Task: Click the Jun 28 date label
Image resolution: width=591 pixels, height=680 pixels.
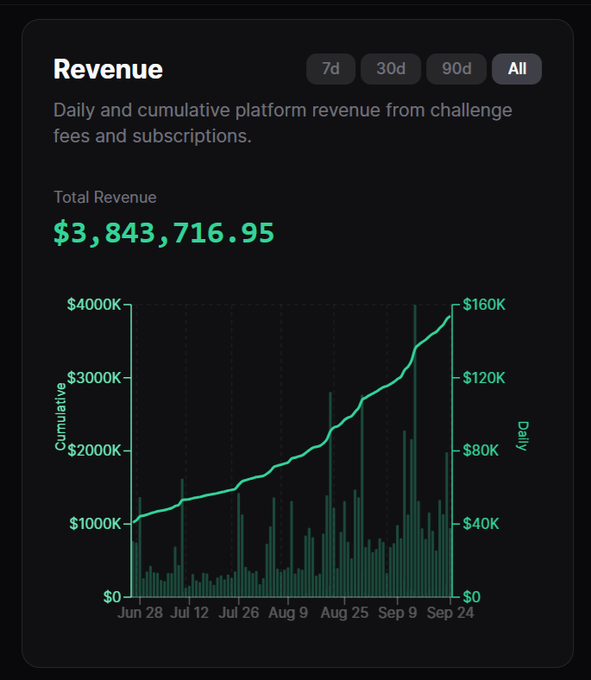Action: pyautogui.click(x=140, y=613)
